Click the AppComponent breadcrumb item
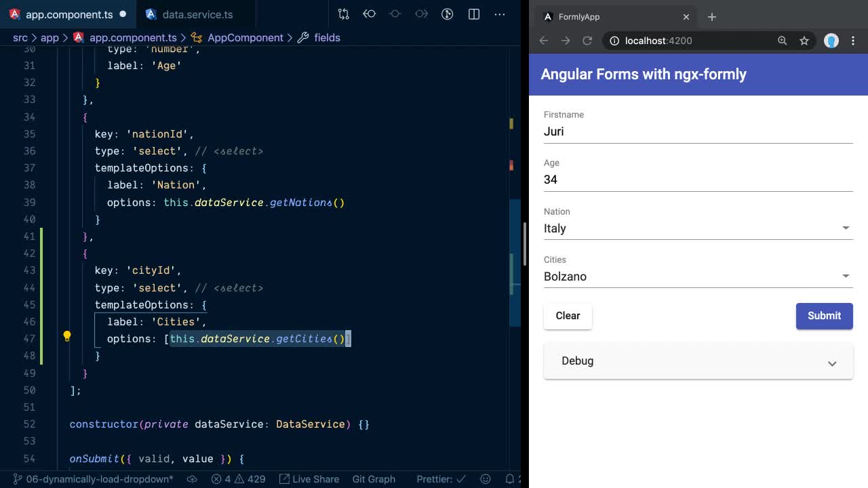This screenshot has width=868, height=488. pos(245,38)
